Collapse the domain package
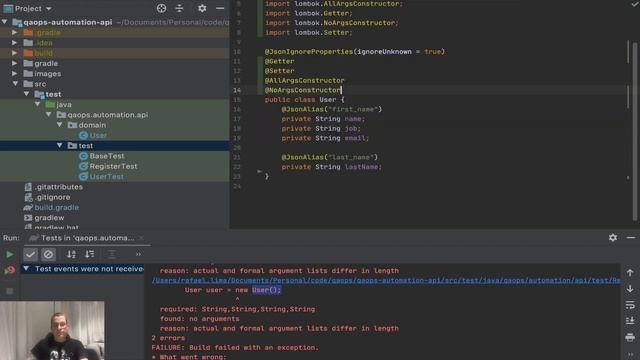This screenshot has height=360, width=640. point(60,125)
